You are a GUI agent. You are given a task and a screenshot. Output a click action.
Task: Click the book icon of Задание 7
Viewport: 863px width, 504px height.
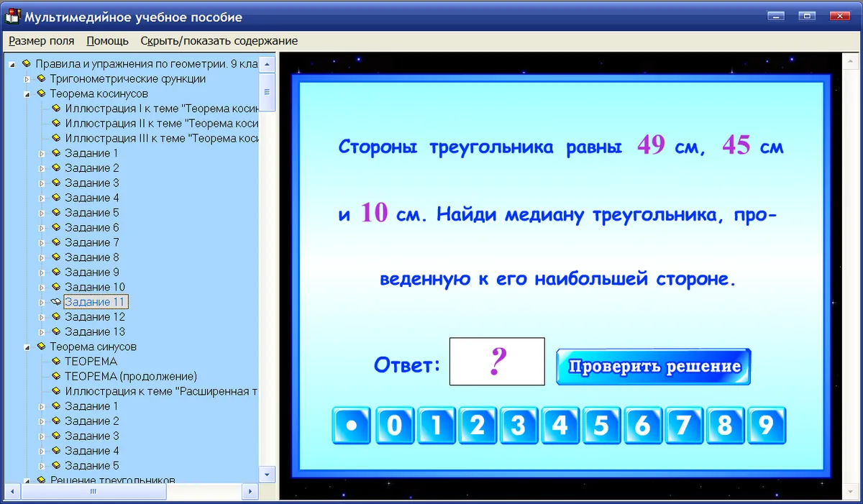click(56, 242)
